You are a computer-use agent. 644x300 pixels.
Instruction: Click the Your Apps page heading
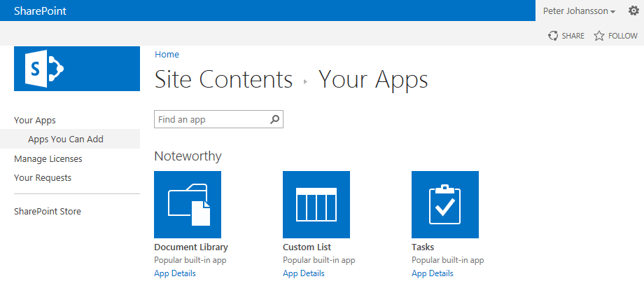[x=373, y=79]
